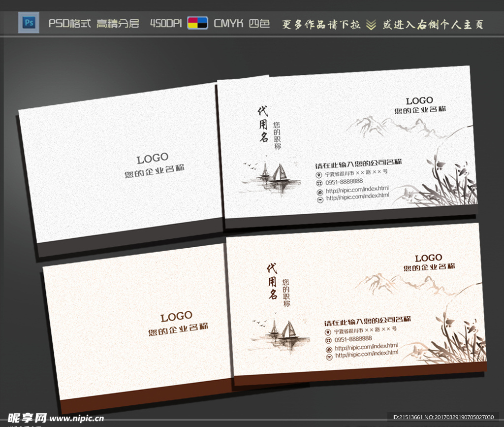Click '您的企业名称' on the grey blank card
504x427 pixels.
pos(155,171)
